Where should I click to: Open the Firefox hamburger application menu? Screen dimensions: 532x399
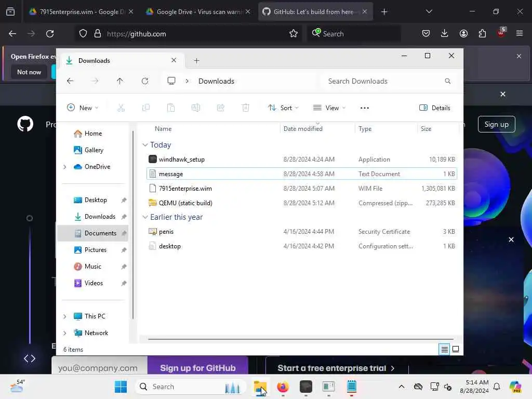[x=519, y=33]
